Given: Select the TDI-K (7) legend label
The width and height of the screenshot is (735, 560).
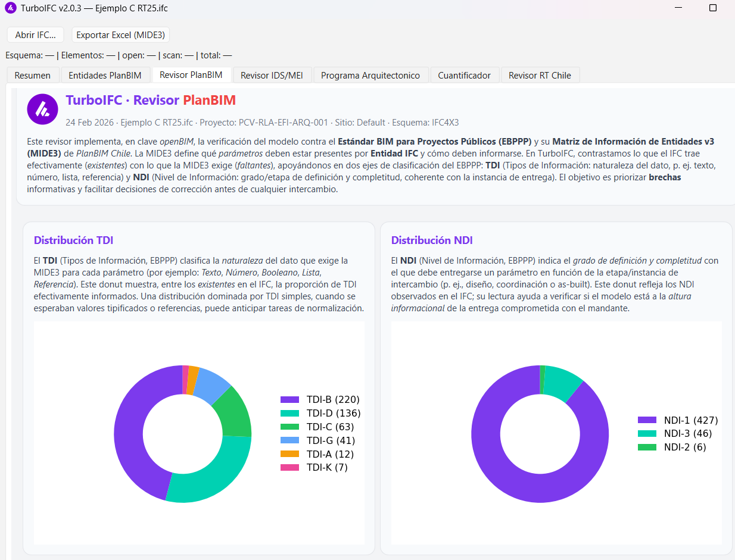Looking at the screenshot, I should (x=327, y=467).
